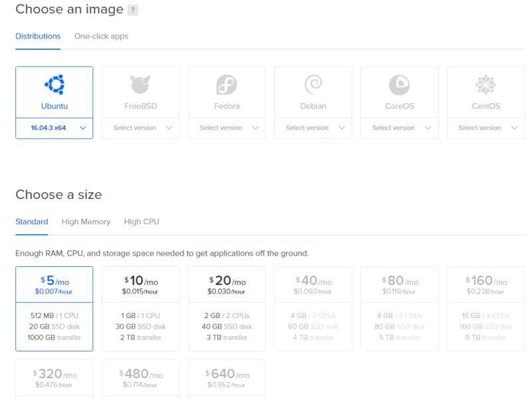Click the 2 TB transfer spec
This screenshot has height=400, width=532.
click(x=140, y=337)
